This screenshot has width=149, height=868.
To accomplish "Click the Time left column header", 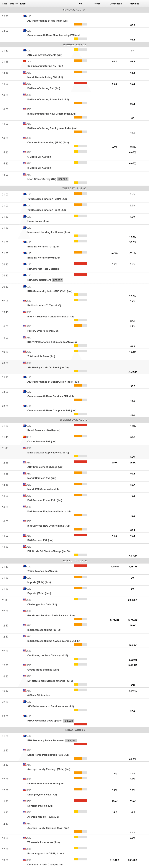I will (14, 4).
